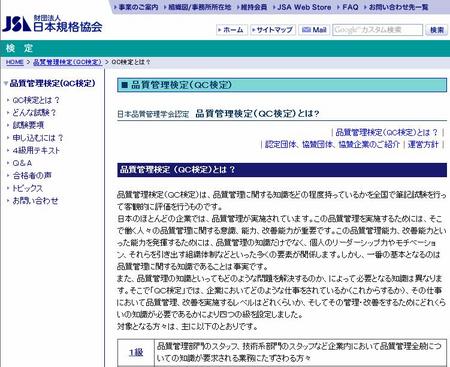Image resolution: width=450 pixels, height=367 pixels.
Task: Open 認定団体、協賛団体、協賛企業のご紹介 link
Action: click(332, 145)
